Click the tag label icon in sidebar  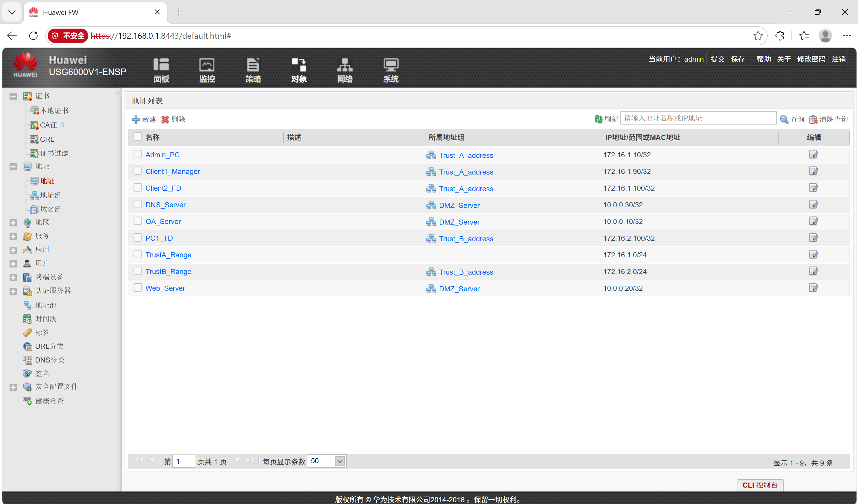pos(27,332)
